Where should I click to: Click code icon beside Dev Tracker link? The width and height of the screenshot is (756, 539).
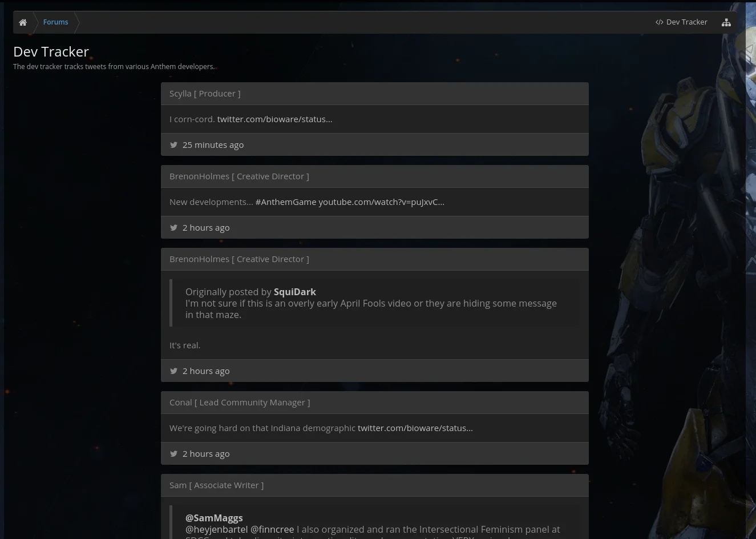click(660, 22)
